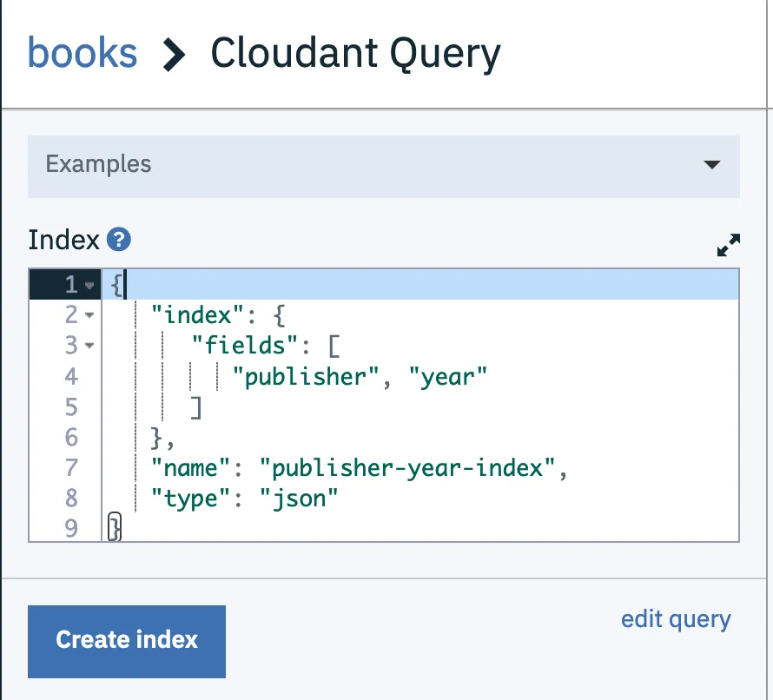Click line number 6 in the gutter
Viewport: 773px width, 700px height.
coord(71,437)
